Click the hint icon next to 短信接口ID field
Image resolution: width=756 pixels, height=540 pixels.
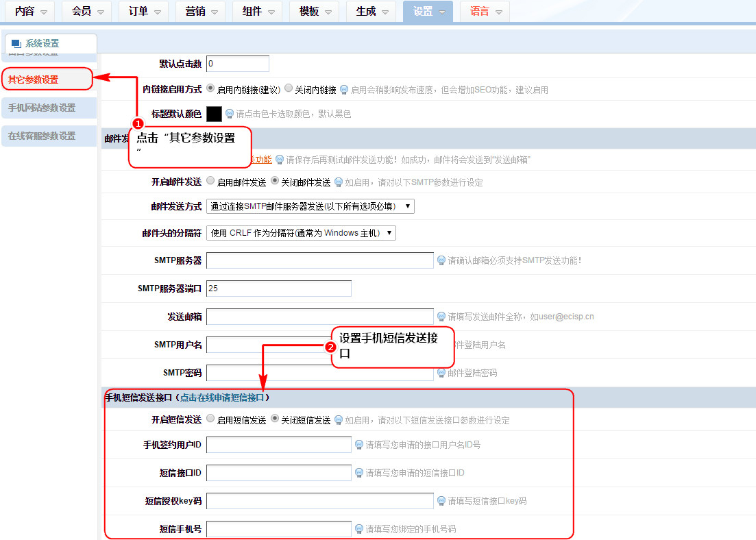359,473
